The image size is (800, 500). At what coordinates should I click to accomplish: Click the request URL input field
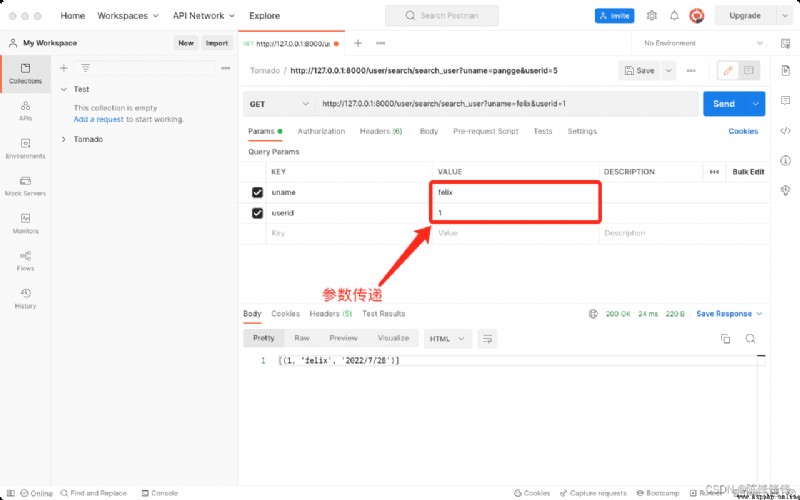click(506, 104)
